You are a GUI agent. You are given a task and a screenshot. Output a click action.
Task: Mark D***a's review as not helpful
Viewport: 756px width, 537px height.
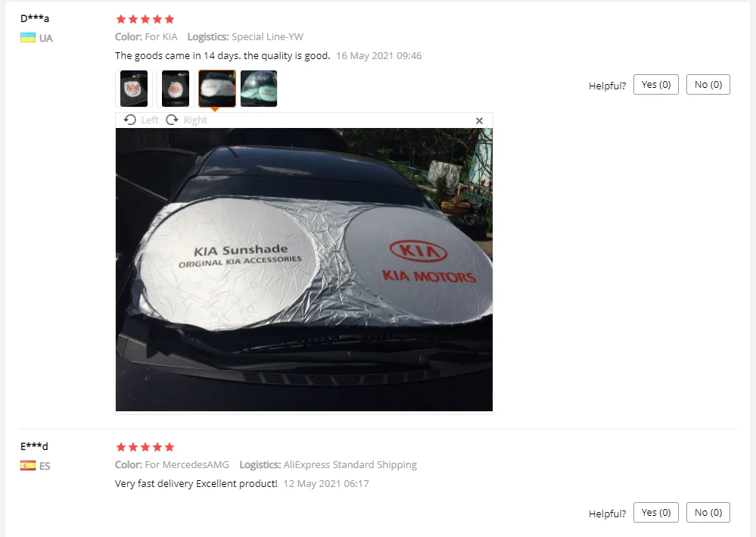708,84
